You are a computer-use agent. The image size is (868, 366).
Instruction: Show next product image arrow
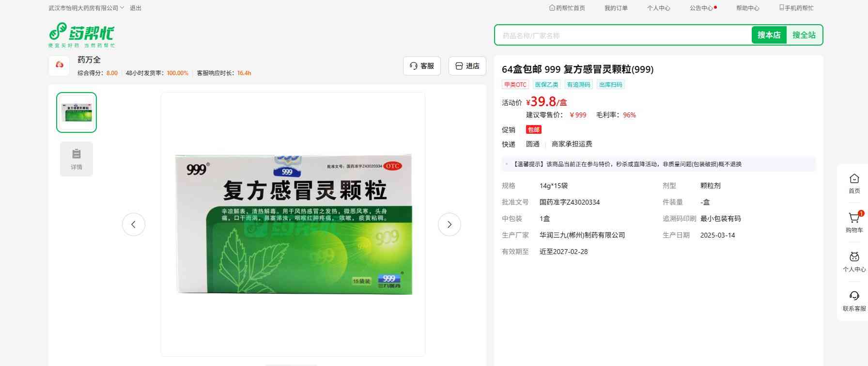pyautogui.click(x=449, y=224)
